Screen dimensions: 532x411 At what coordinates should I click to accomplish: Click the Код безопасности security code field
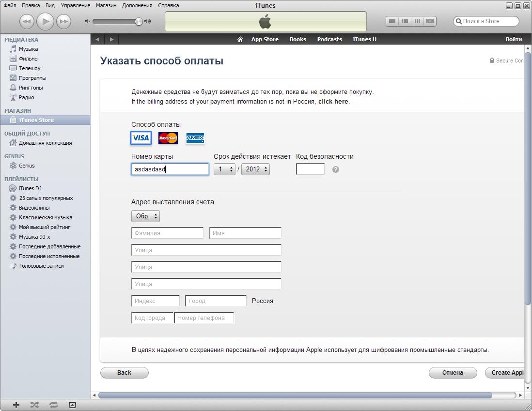coord(310,169)
